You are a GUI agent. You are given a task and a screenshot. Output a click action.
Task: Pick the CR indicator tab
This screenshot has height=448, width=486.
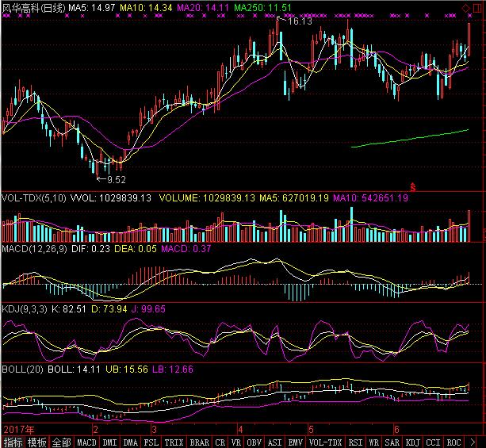pos(220,442)
